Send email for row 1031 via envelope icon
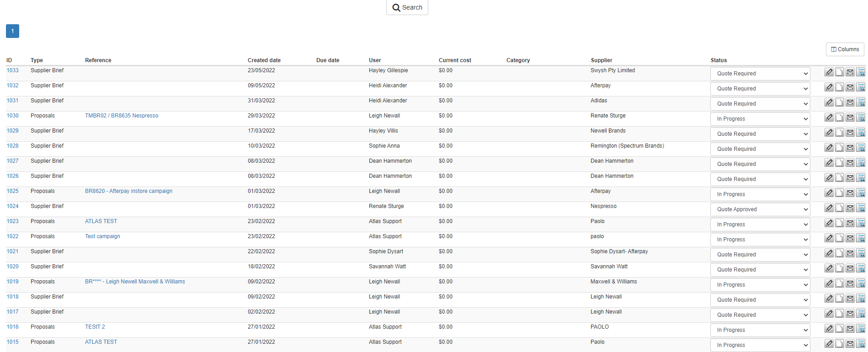868x352 pixels. click(x=850, y=102)
